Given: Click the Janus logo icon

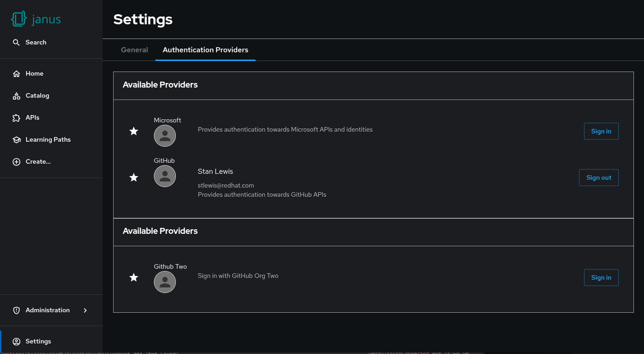Looking at the screenshot, I should pyautogui.click(x=19, y=19).
